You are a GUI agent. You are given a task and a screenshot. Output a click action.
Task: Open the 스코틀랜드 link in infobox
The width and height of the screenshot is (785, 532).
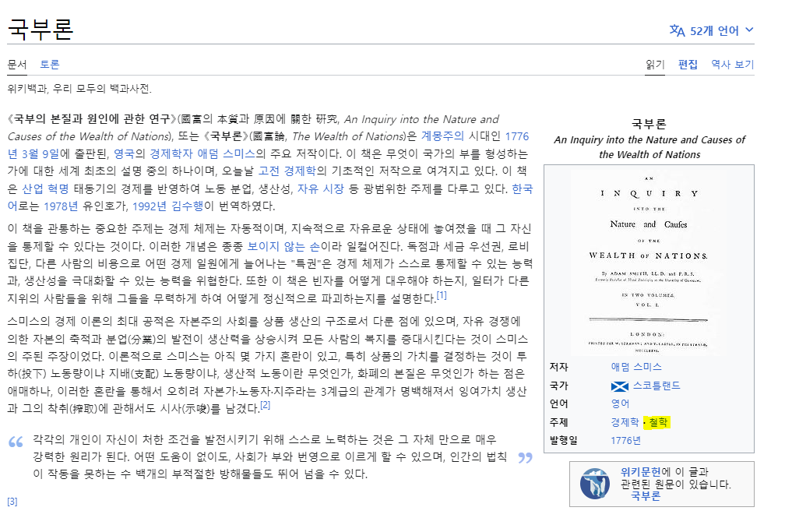[657, 386]
